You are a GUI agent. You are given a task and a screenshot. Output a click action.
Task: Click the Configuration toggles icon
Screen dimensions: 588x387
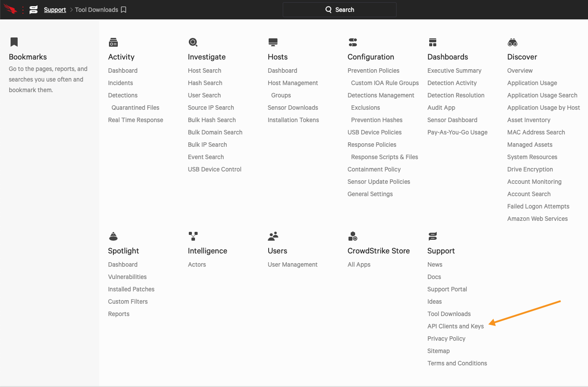(x=352, y=42)
